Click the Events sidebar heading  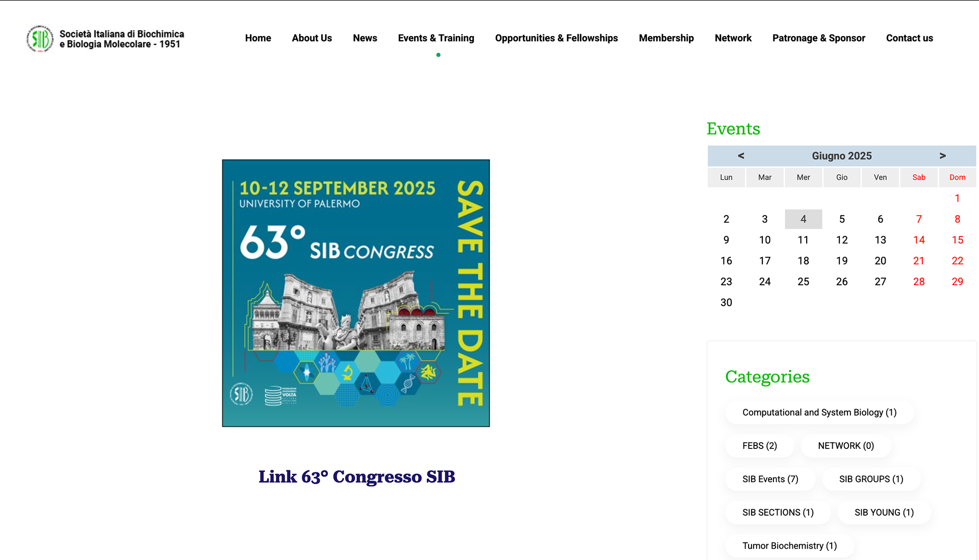(733, 129)
